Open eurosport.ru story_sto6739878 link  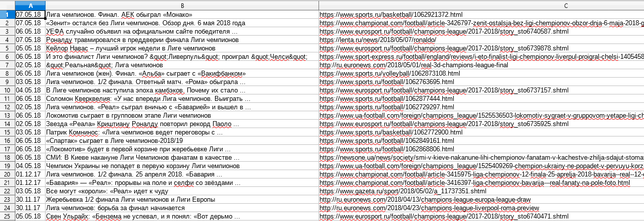(444, 48)
